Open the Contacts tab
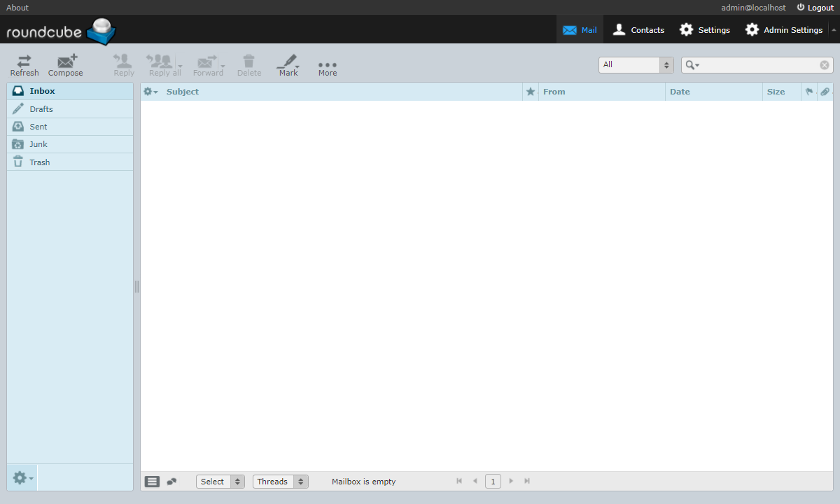Viewport: 840px width, 504px height. click(x=638, y=29)
